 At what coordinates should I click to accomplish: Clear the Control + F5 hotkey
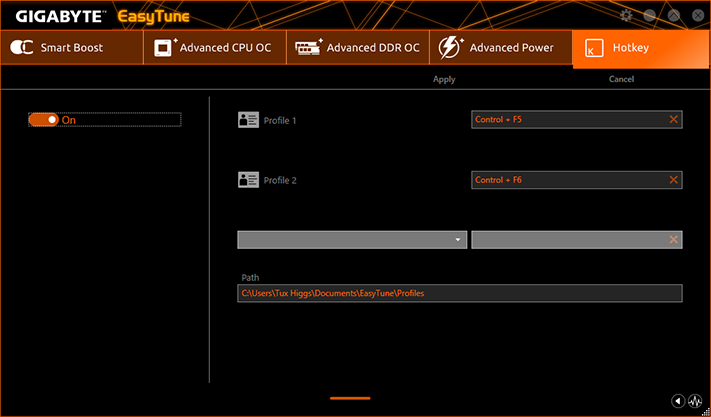point(673,120)
